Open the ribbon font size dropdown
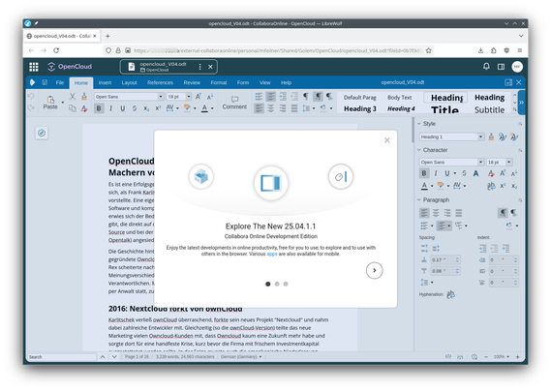Viewport: 551px width, 392px height. 189,96
